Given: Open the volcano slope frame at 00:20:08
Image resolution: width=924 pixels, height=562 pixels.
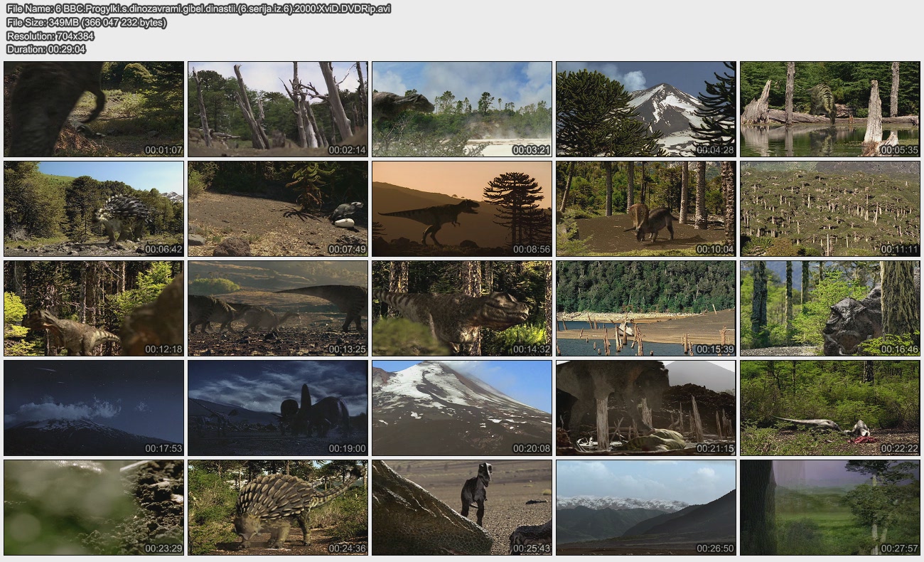Looking at the screenshot, I should coord(462,408).
